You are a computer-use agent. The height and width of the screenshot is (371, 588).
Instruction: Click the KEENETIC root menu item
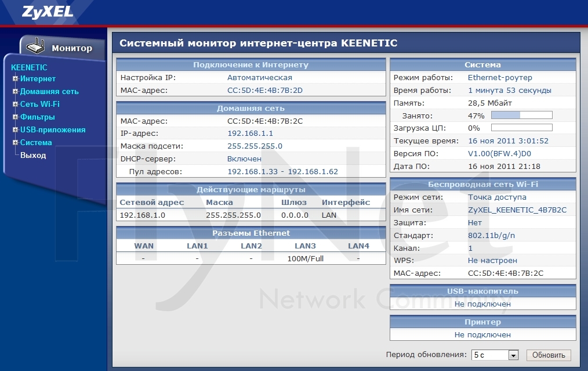click(x=29, y=67)
